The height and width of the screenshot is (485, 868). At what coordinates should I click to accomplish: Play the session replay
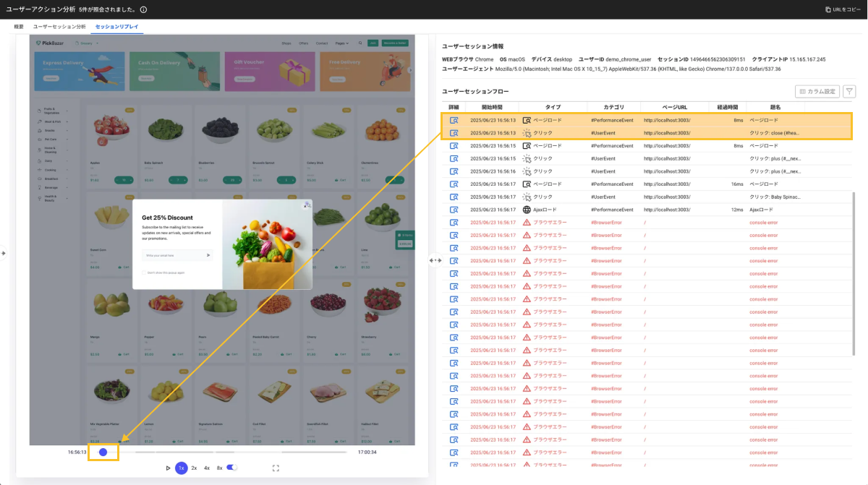(169, 468)
